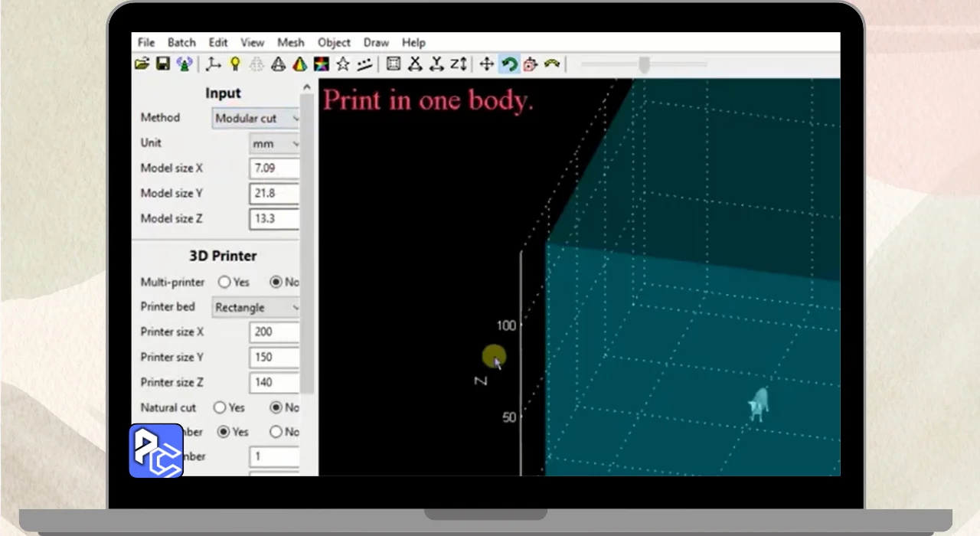
Task: Click the spinning green tree icon
Action: click(x=184, y=64)
